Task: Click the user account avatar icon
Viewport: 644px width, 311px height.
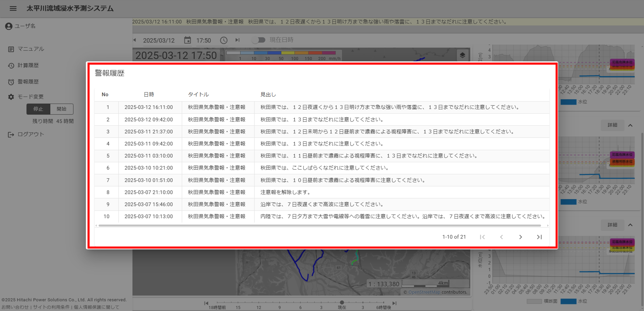Action: pyautogui.click(x=9, y=26)
